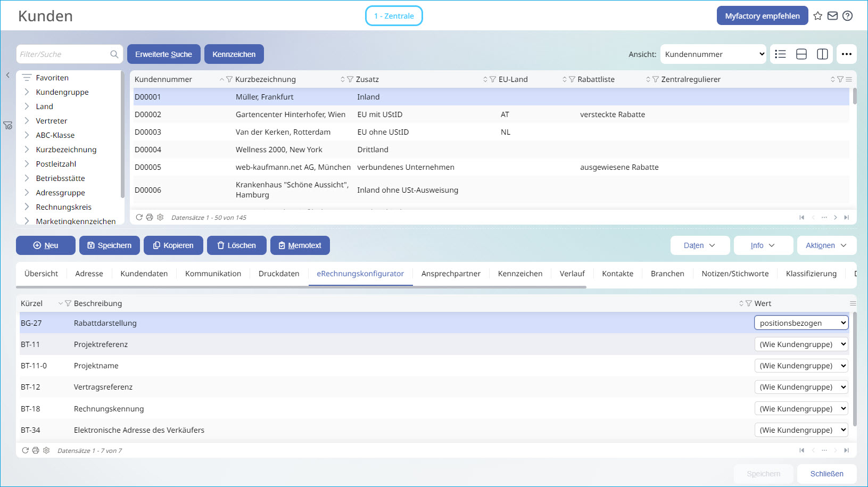Image resolution: width=868 pixels, height=487 pixels.
Task: Filter the Rabattliste column
Action: (x=656, y=79)
